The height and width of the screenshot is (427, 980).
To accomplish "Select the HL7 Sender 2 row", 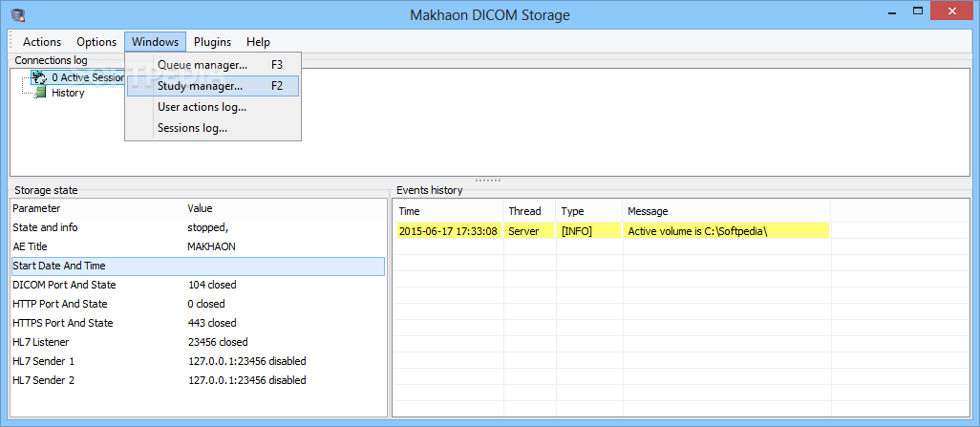I will (198, 380).
